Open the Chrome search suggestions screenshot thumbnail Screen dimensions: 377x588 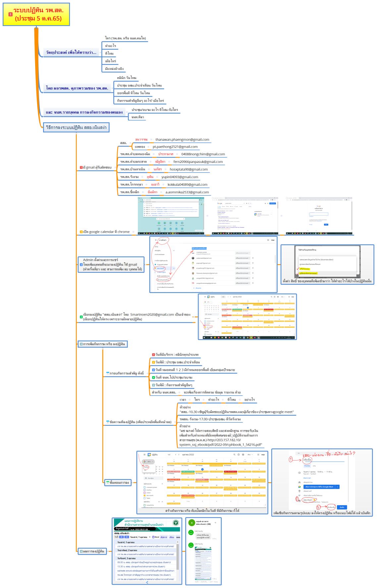point(171,216)
